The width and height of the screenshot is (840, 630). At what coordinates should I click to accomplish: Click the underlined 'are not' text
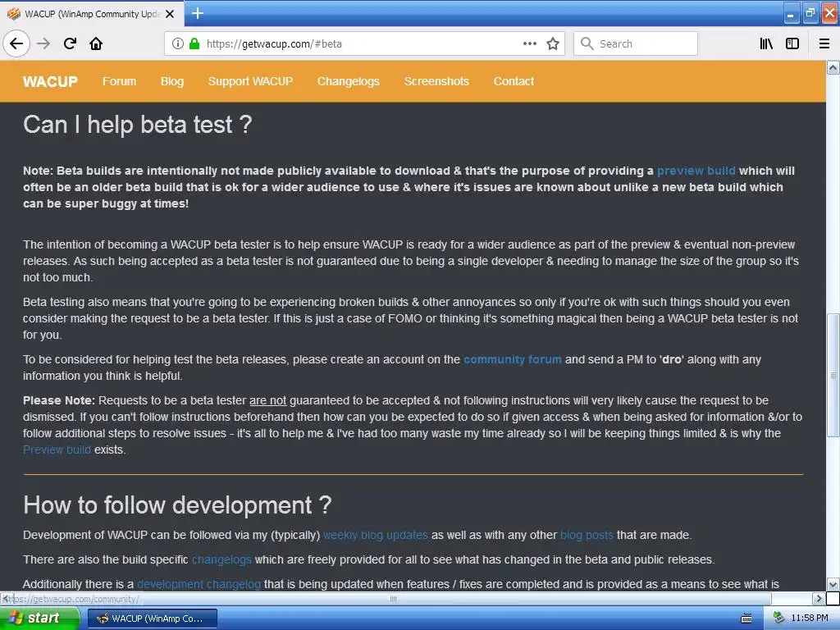coord(268,400)
